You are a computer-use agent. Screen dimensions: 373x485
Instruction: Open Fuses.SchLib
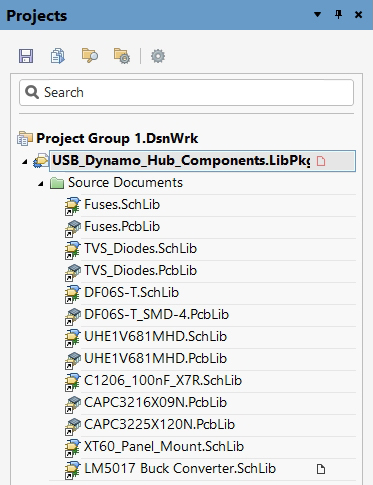coord(122,205)
